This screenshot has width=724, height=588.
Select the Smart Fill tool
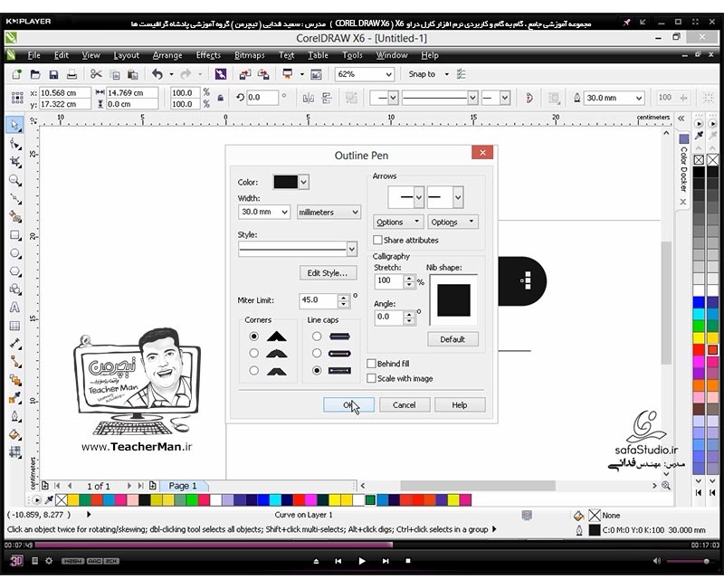(14, 217)
